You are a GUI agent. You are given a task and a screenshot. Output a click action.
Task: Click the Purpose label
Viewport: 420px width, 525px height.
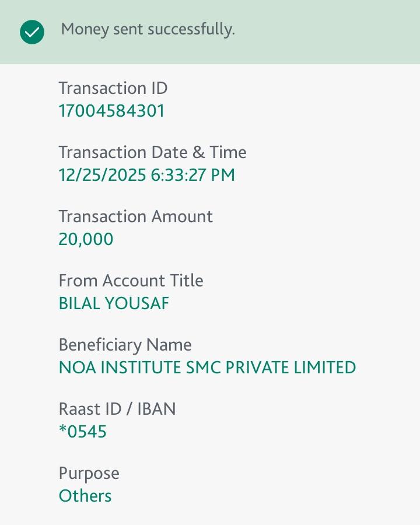(x=89, y=473)
